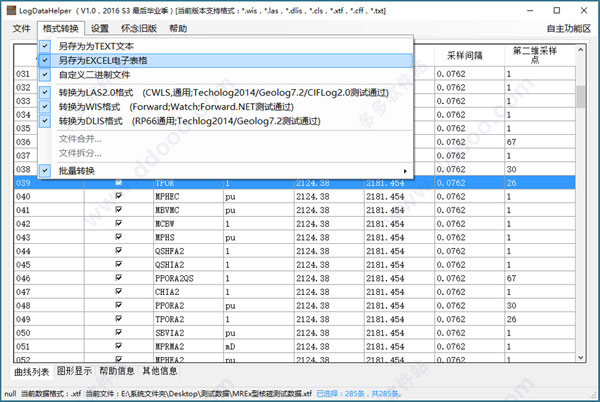Viewport: 600px width, 402px height.
Task: Toggle the checkbox for row 048 PPORA2
Action: pos(119,305)
